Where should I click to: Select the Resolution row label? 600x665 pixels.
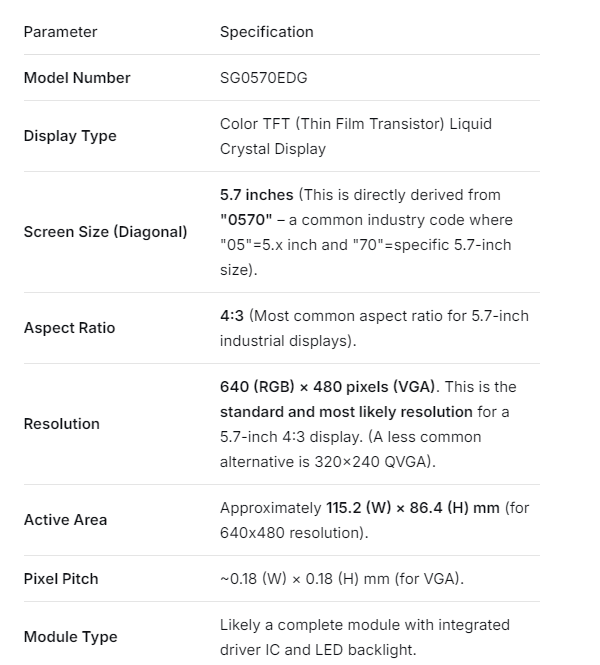click(61, 424)
